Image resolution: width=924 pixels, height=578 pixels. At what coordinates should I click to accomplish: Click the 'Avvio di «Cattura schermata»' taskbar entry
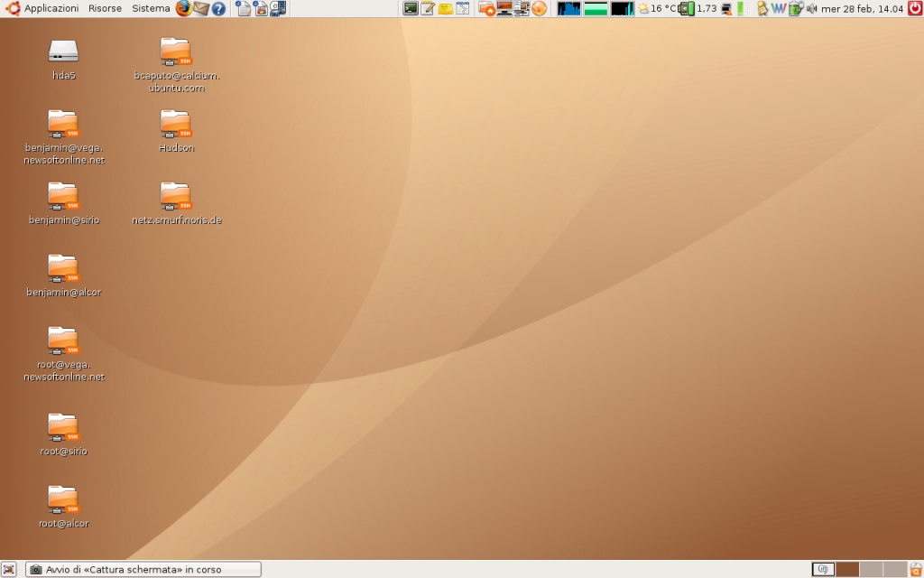[143, 569]
